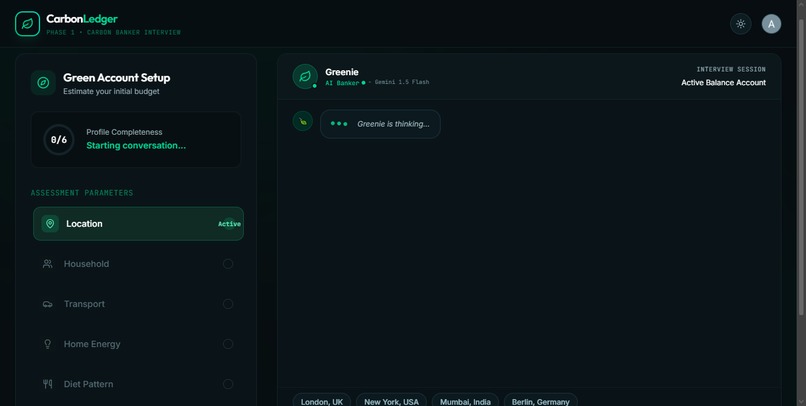Viewport: 806px width, 406px height.
Task: Click the INTERVIEW SESSION label
Action: (731, 69)
